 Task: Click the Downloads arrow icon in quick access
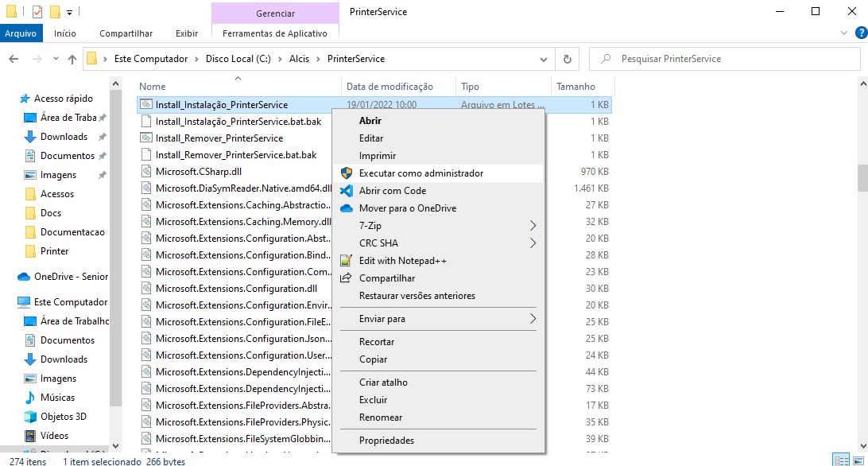pos(30,137)
